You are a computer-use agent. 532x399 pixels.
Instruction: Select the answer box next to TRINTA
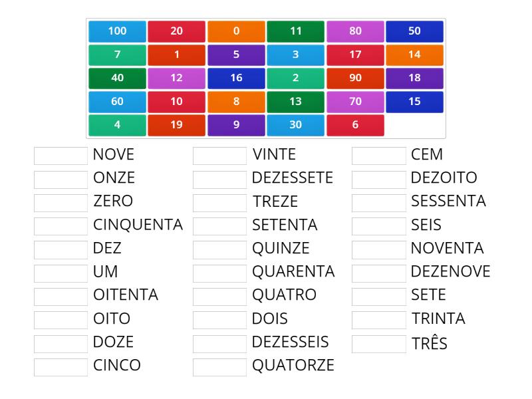coord(378,319)
